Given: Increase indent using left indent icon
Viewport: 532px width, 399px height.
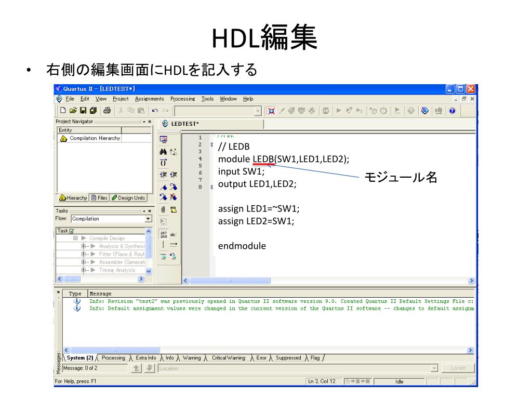Looking at the screenshot, I should tap(163, 175).
